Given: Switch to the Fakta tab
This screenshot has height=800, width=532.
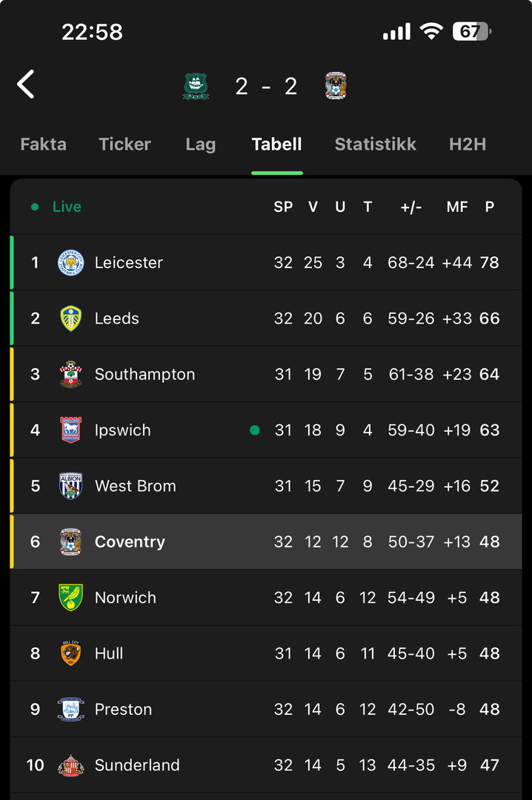Looking at the screenshot, I should tap(43, 144).
